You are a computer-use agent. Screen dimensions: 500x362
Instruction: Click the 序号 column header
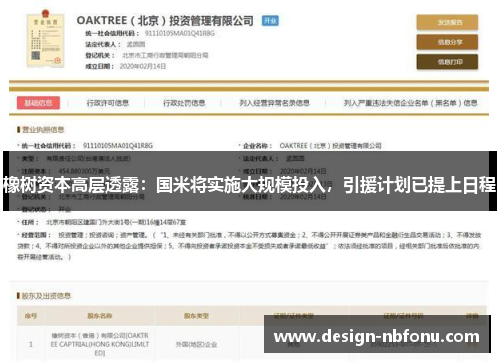(x=31, y=316)
